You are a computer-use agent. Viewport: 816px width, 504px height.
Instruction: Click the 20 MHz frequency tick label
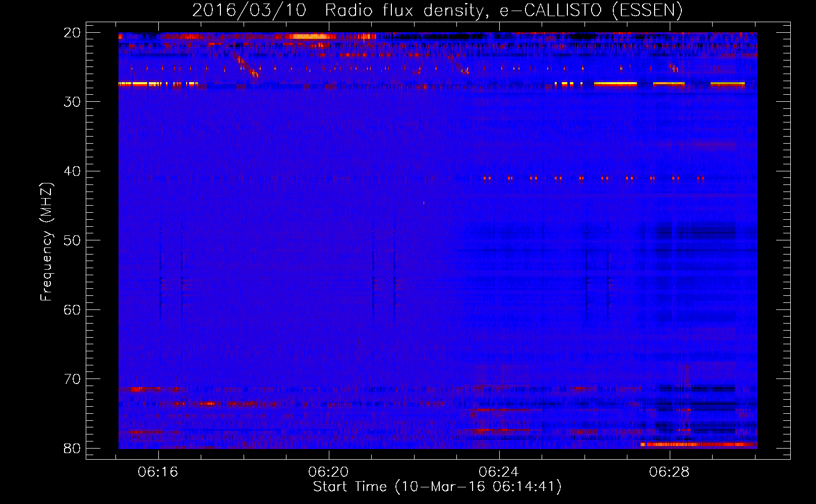coord(72,33)
